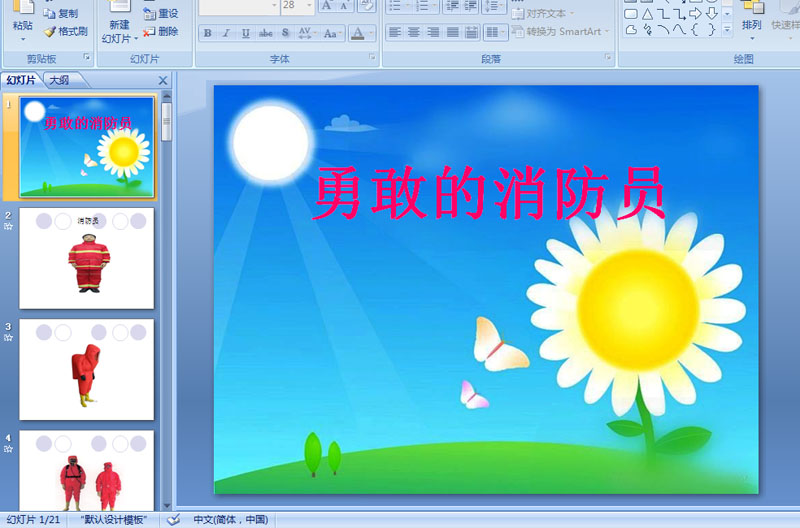Click the Distributed alignment icon
Viewport: 800px width, 528px height.
[x=472, y=33]
